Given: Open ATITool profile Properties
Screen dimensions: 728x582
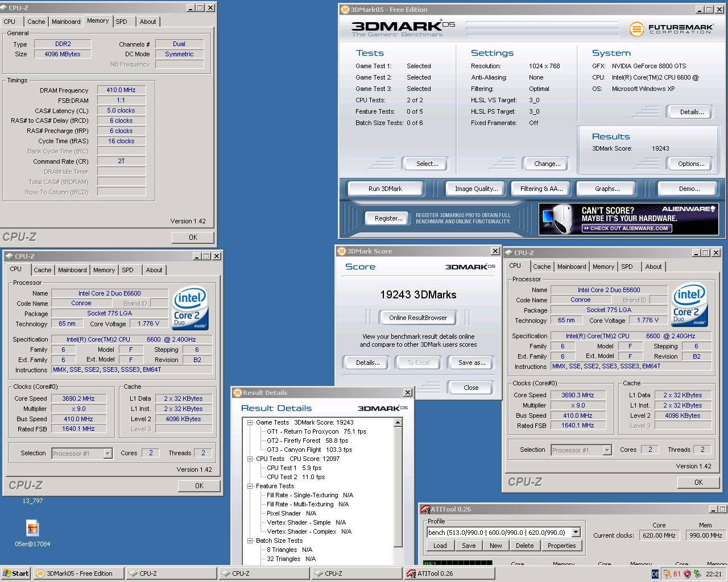Looking at the screenshot, I should pos(562,546).
